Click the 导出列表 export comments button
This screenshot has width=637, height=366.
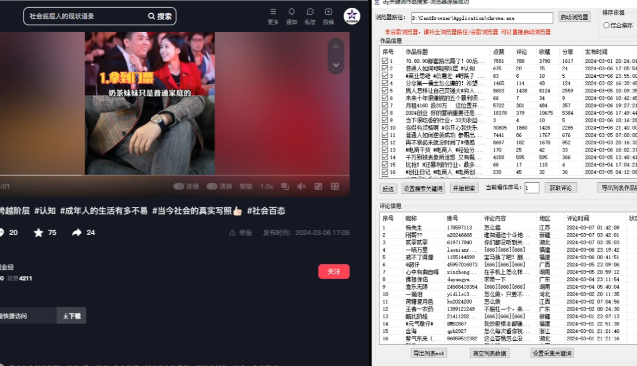429,353
